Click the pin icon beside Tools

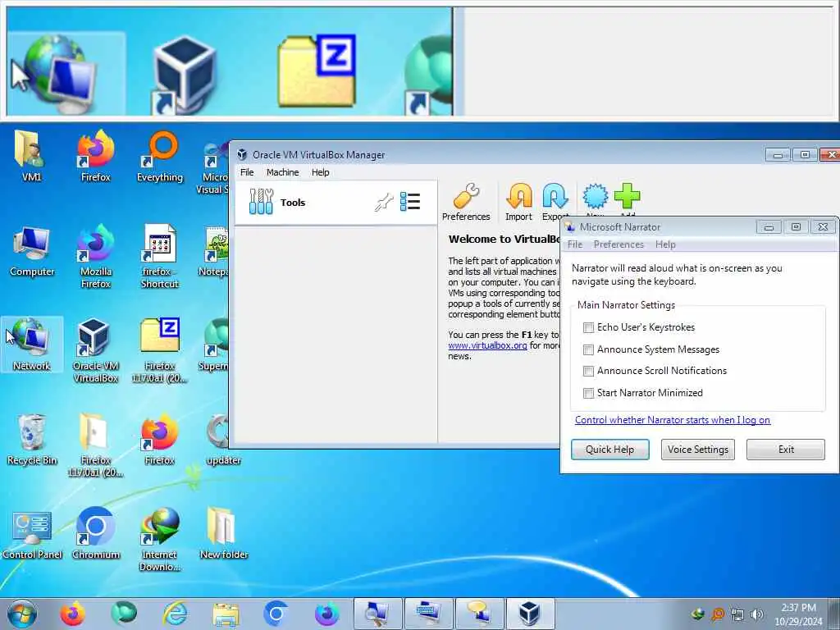point(384,203)
